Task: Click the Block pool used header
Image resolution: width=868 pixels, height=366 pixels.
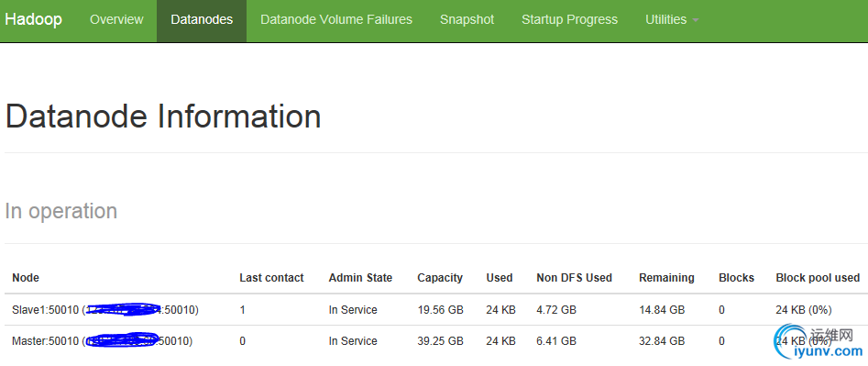Action: [818, 278]
